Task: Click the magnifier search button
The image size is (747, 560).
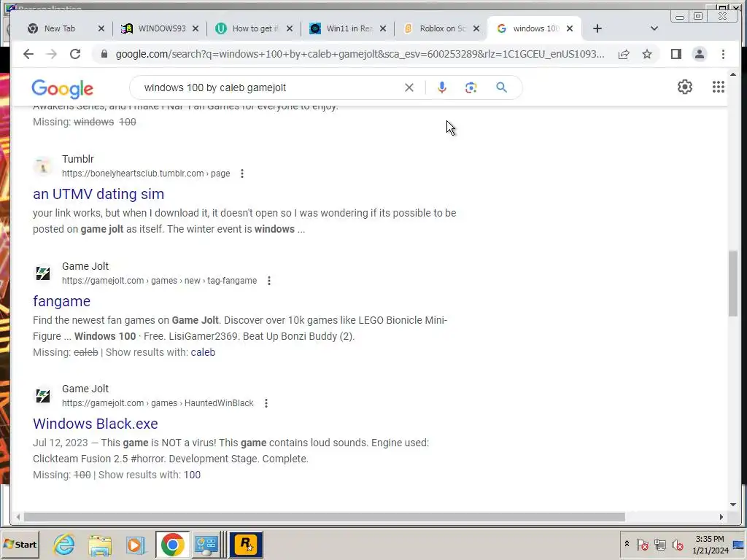Action: click(501, 87)
